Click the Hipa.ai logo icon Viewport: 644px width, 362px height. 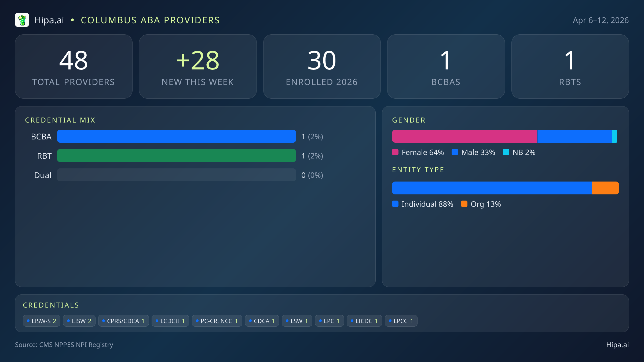point(22,20)
